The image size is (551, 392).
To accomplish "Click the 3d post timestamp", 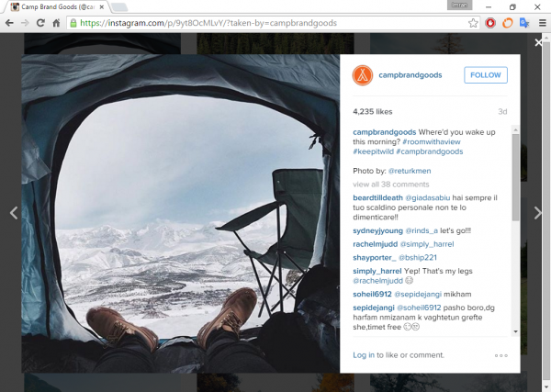I will (502, 112).
